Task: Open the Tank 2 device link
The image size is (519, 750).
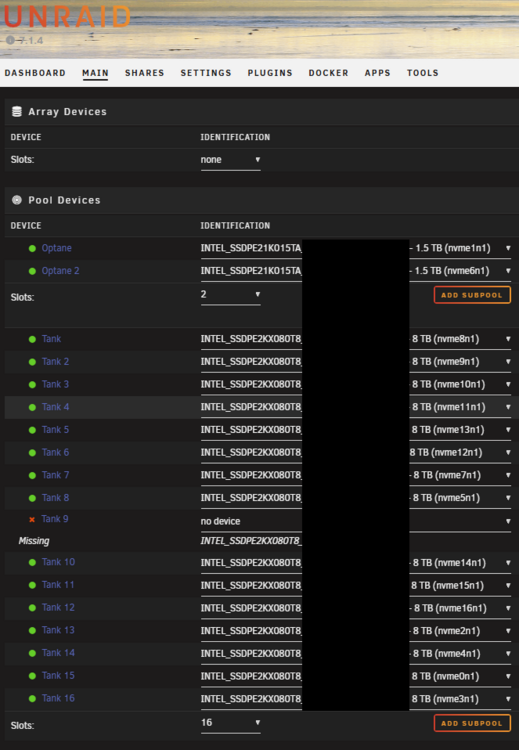Action: pos(55,362)
